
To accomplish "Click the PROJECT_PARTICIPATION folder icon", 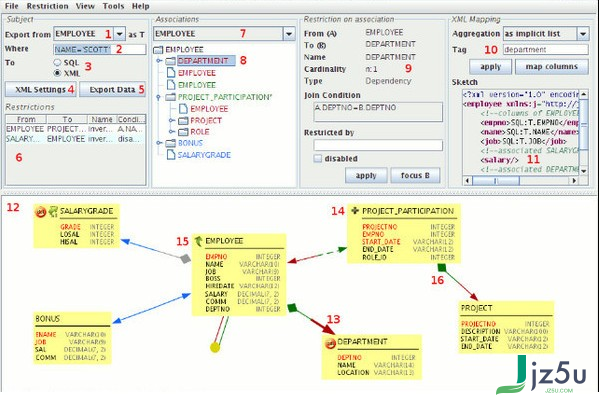I will (x=171, y=97).
